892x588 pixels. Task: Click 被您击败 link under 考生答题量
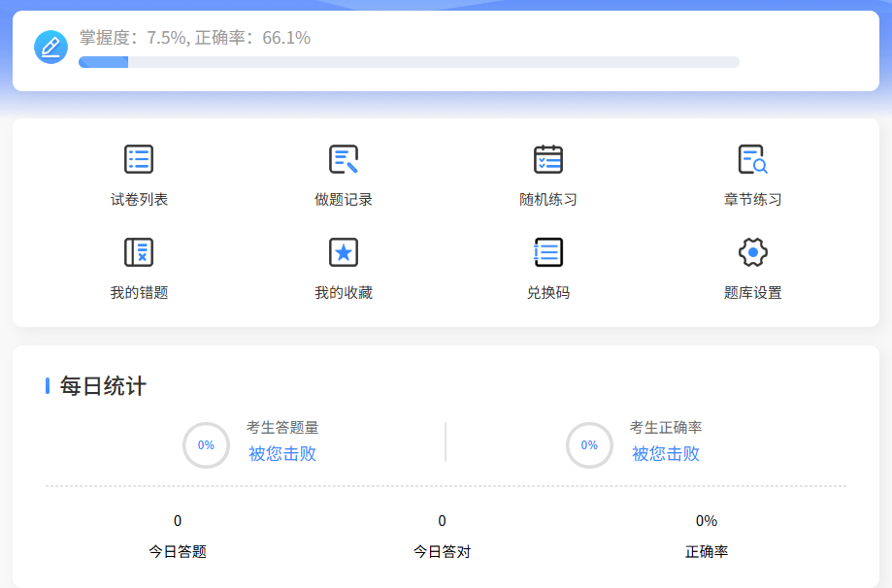(x=282, y=454)
